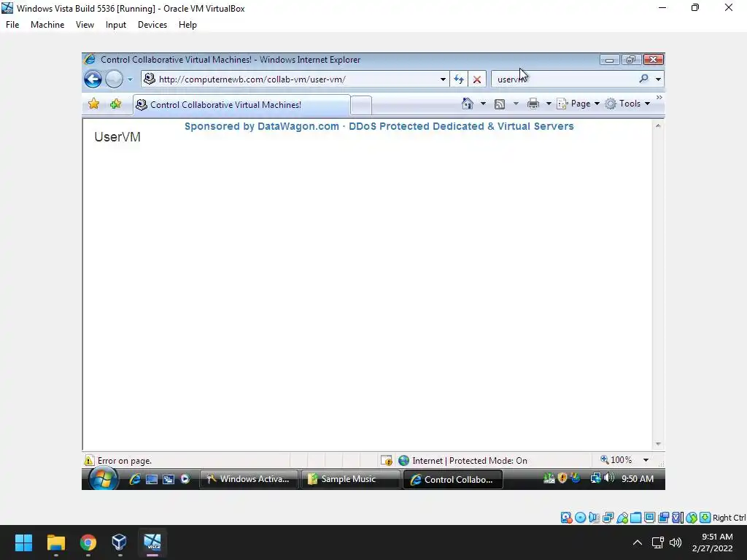The width and height of the screenshot is (747, 560).
Task: Open the VirtualBox Machine menu
Action: (47, 25)
